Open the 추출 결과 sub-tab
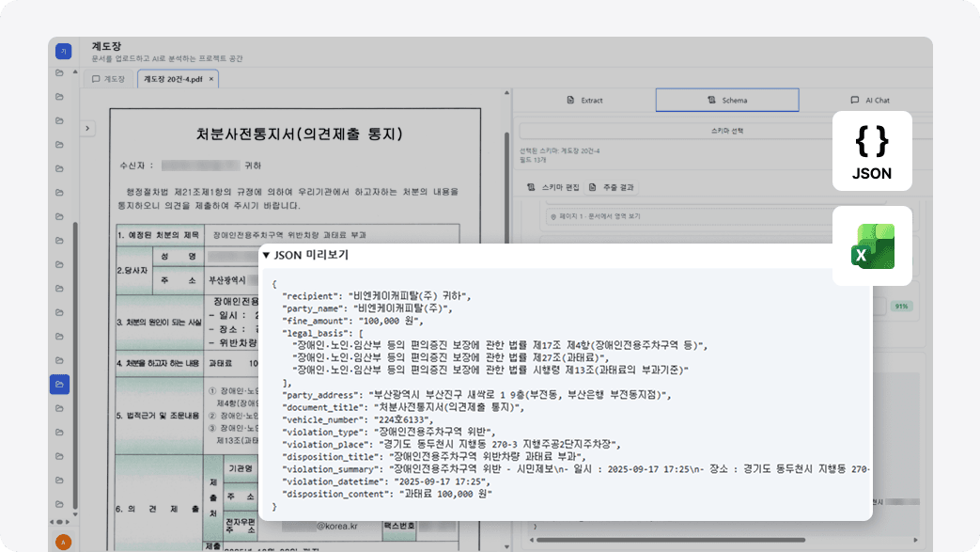Image resolution: width=980 pixels, height=552 pixels. pyautogui.click(x=612, y=187)
